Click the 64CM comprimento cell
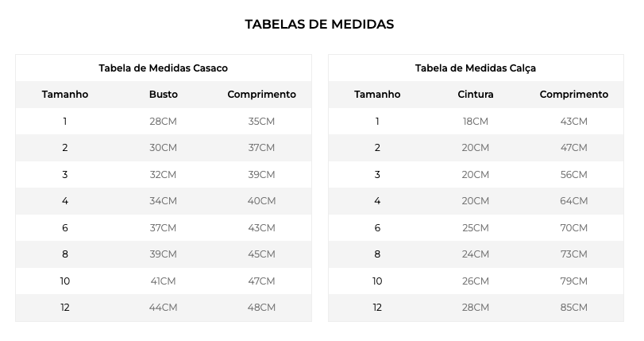 [x=573, y=201]
